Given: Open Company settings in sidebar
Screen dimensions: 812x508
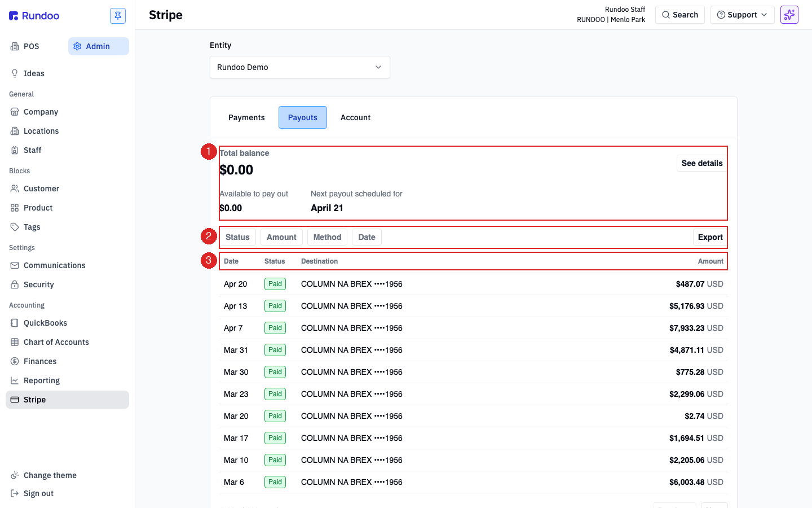Looking at the screenshot, I should click(x=67, y=112).
